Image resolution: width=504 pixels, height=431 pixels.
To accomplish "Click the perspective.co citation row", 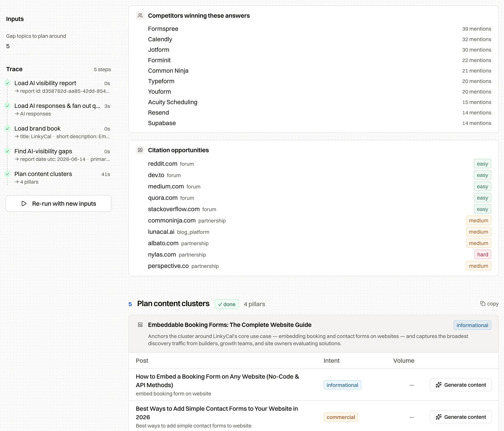I will click(319, 266).
